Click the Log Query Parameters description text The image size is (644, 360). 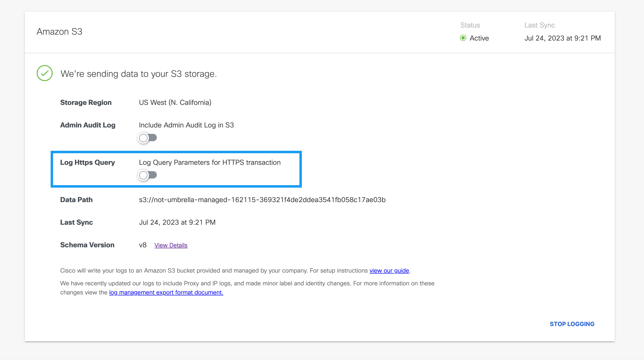pyautogui.click(x=209, y=162)
